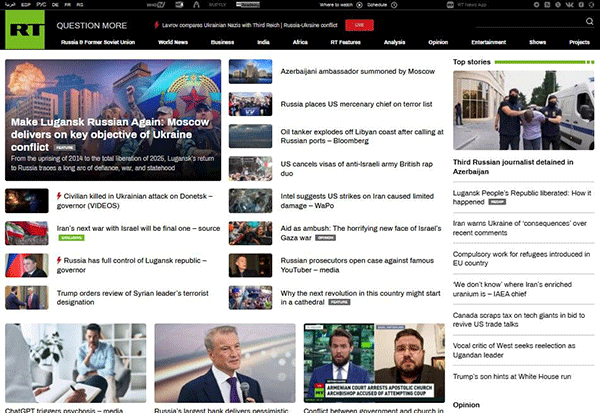
Task: Click the Trump Syrian leader story thumbnail
Action: click(27, 297)
